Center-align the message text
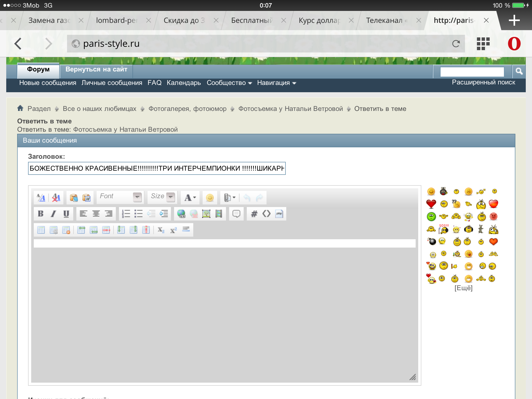 (96, 214)
